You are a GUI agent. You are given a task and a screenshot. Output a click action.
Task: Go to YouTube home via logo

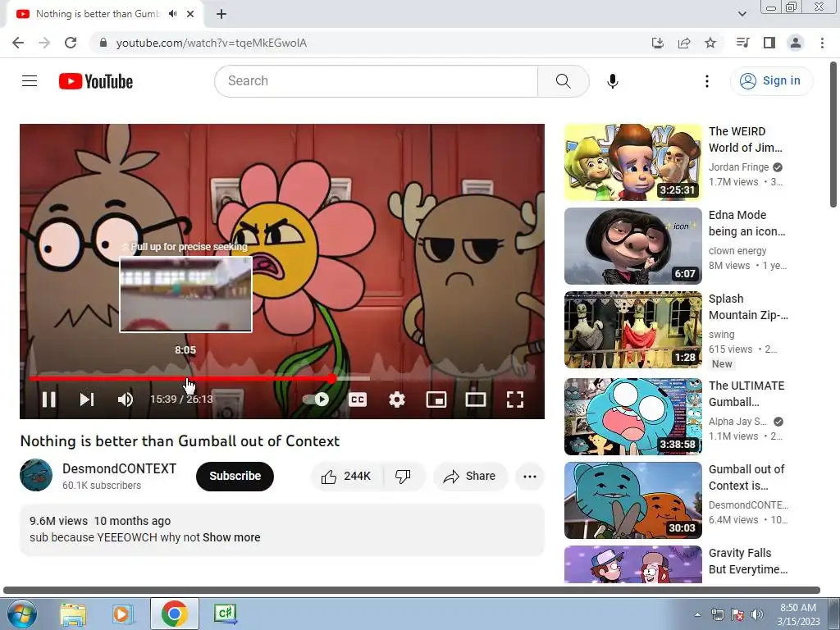pos(96,81)
